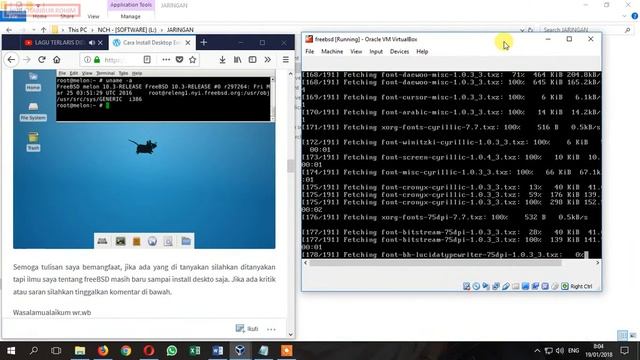Click VirtualBox optical drive indicator
Viewport: 640px width, 360px height.
click(x=476, y=286)
